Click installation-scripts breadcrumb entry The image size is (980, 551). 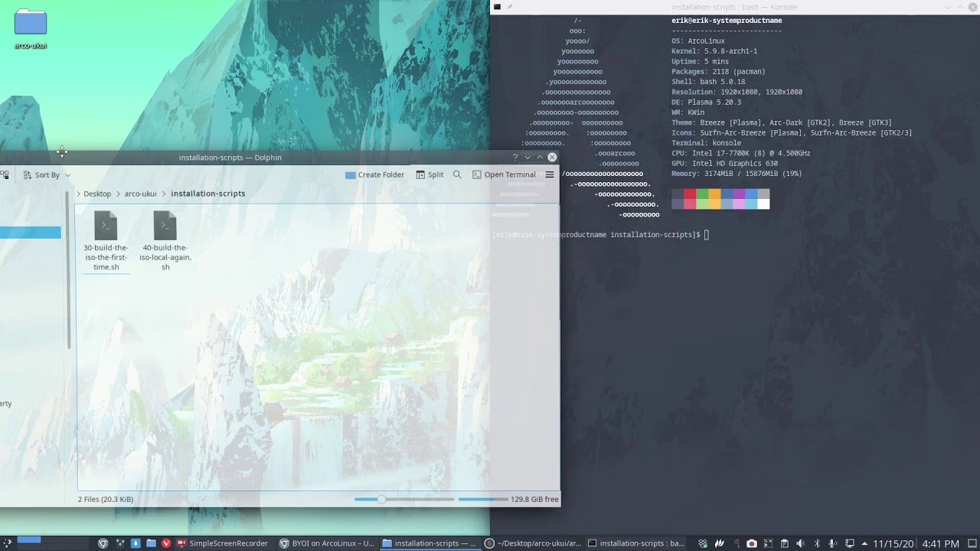point(208,194)
